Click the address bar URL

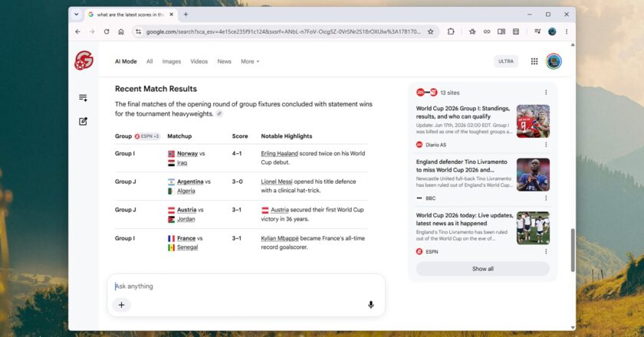point(284,31)
